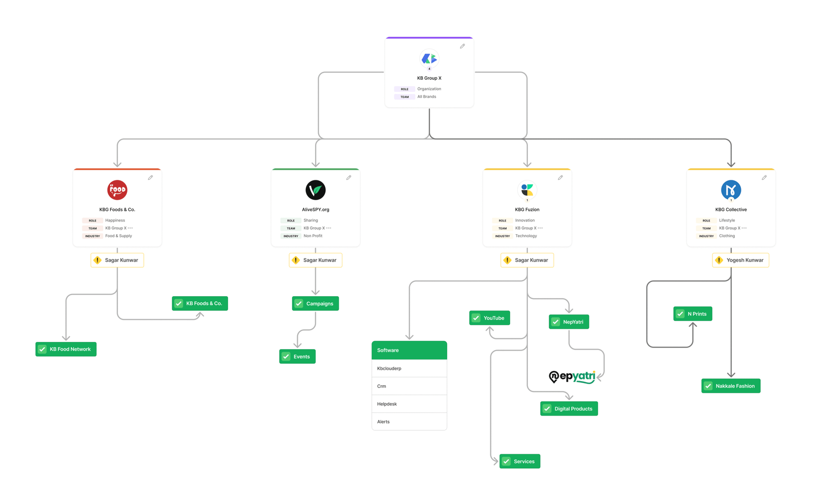This screenshot has width=813, height=504.
Task: Click the KBG Collective card title
Action: [731, 209]
